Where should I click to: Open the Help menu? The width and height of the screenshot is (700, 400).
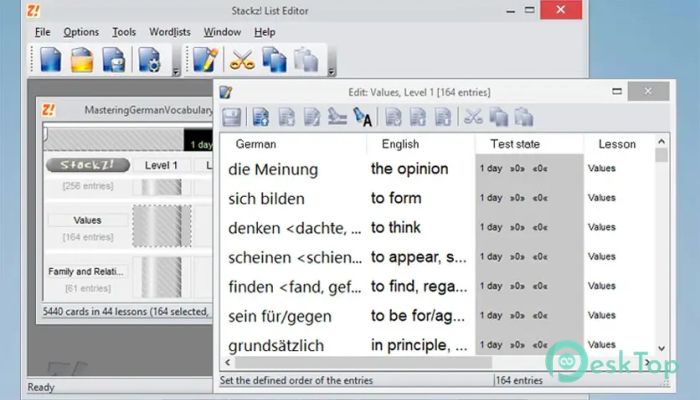click(265, 32)
